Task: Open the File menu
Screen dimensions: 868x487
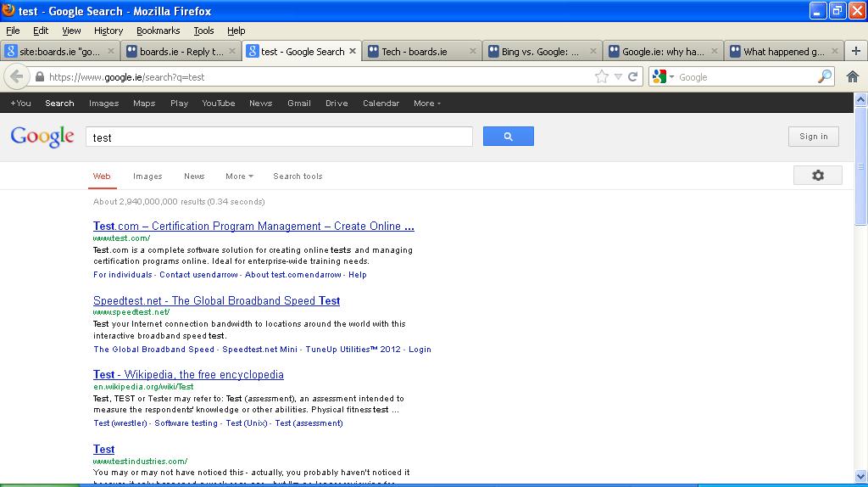Action: coord(13,31)
